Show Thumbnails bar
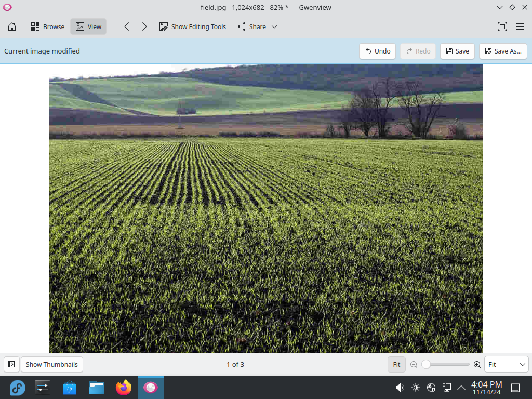Screen dimensions: 532x399 click(52, 364)
